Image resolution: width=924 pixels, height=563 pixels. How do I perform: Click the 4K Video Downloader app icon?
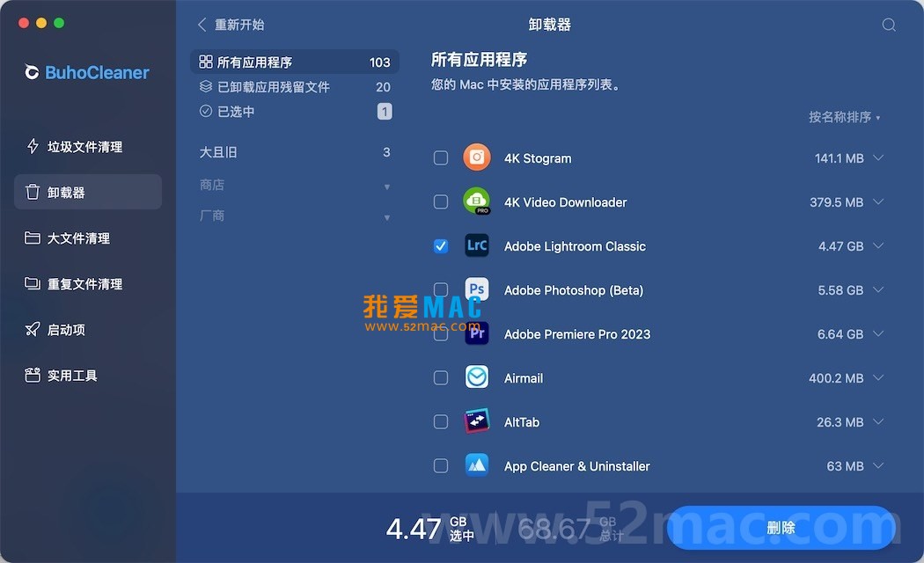point(477,201)
